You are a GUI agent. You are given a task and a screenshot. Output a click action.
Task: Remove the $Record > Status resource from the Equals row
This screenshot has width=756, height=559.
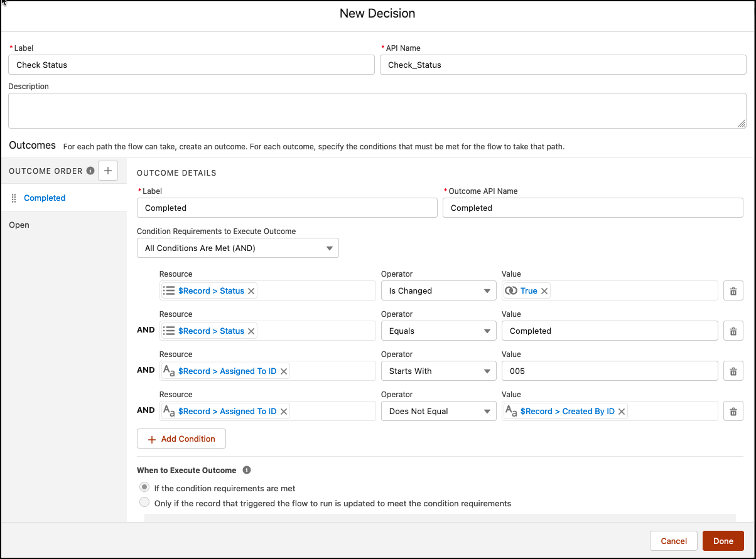(x=251, y=331)
